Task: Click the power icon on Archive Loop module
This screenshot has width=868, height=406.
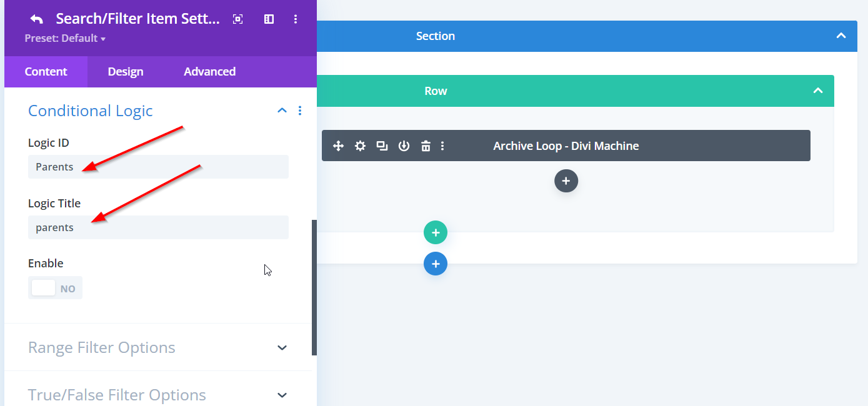Action: click(x=404, y=146)
